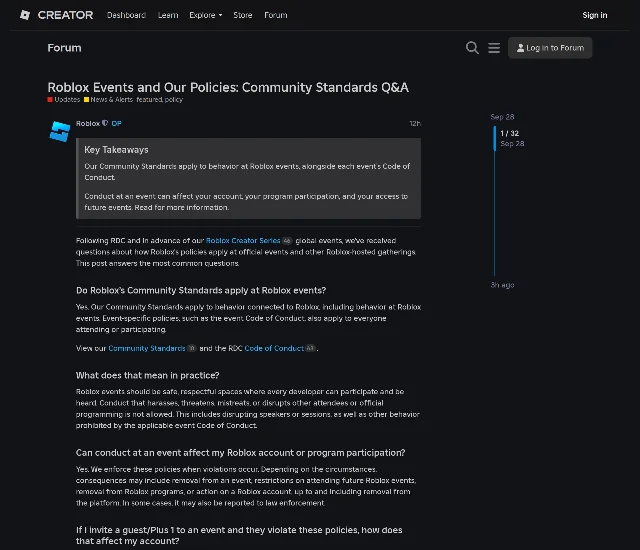
Task: Click heading Do Roblox's Community Standards apply
Action: pyautogui.click(x=201, y=291)
